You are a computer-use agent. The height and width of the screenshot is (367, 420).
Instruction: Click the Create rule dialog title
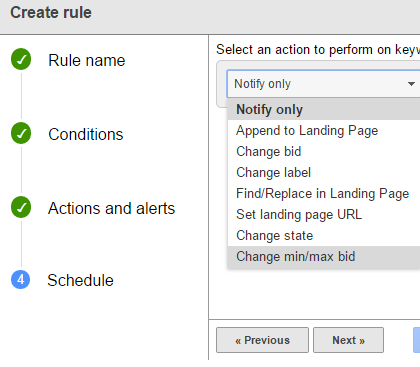(x=51, y=13)
